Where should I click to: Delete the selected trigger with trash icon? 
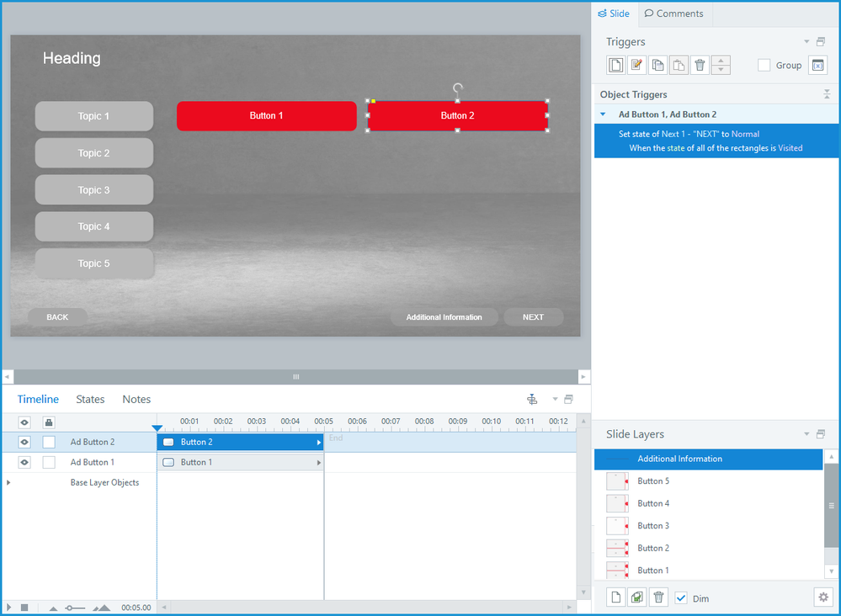pos(700,65)
